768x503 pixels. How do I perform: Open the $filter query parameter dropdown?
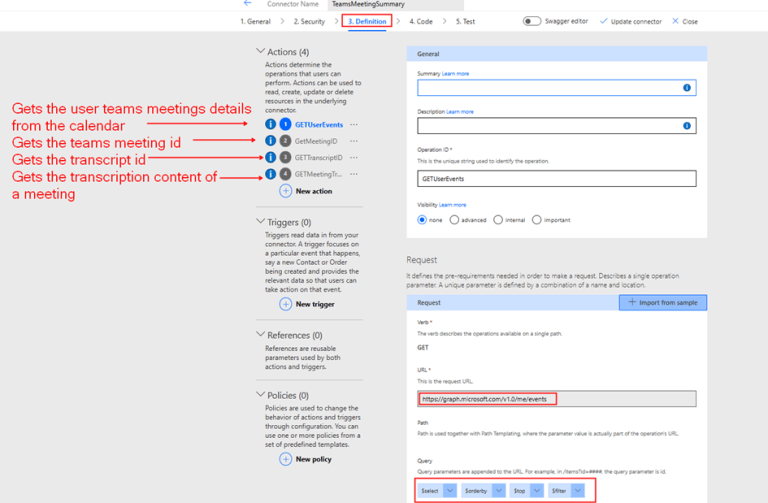pos(578,490)
